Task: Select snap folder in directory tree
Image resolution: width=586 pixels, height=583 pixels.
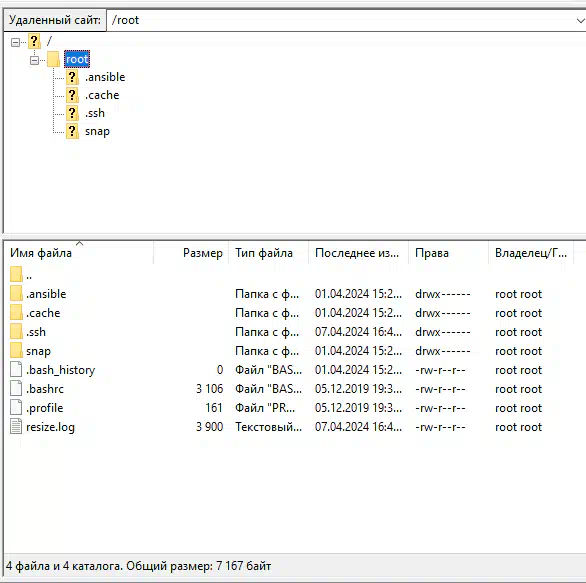Action: [x=97, y=132]
